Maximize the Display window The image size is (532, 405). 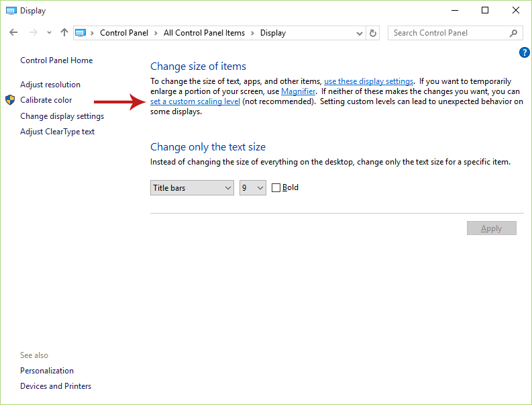[485, 10]
